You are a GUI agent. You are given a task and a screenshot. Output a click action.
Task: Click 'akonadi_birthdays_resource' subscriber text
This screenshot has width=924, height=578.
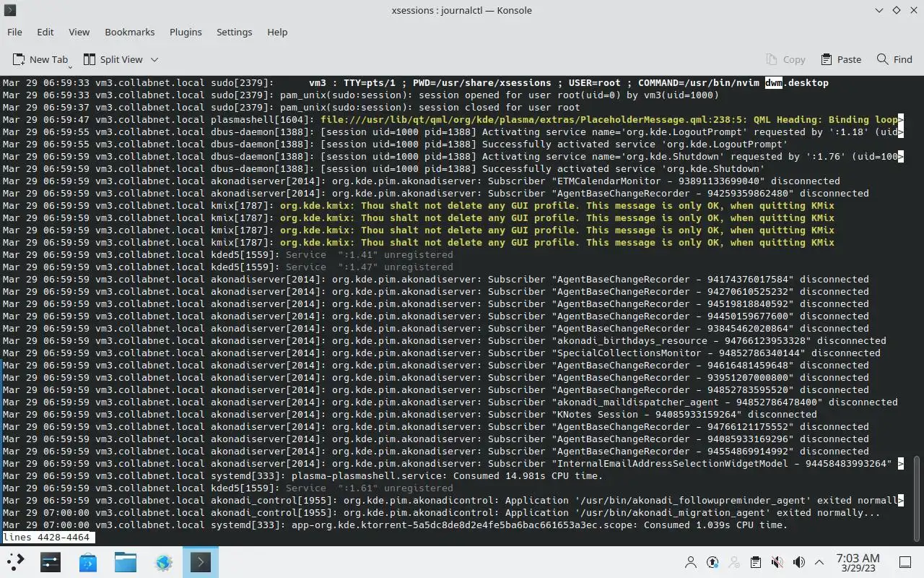pos(632,341)
